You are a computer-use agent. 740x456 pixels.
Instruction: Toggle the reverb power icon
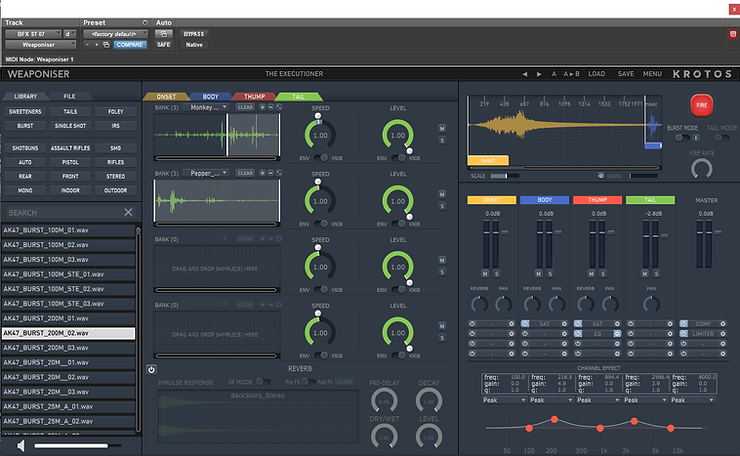point(151,369)
